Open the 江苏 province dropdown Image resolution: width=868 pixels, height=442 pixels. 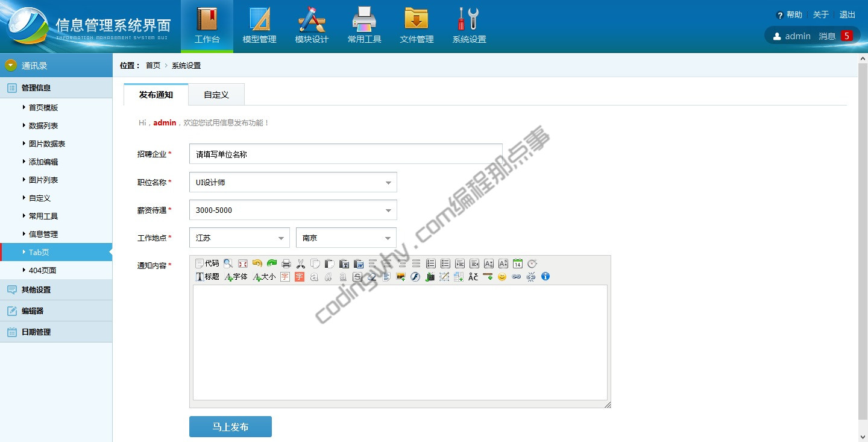click(x=239, y=238)
